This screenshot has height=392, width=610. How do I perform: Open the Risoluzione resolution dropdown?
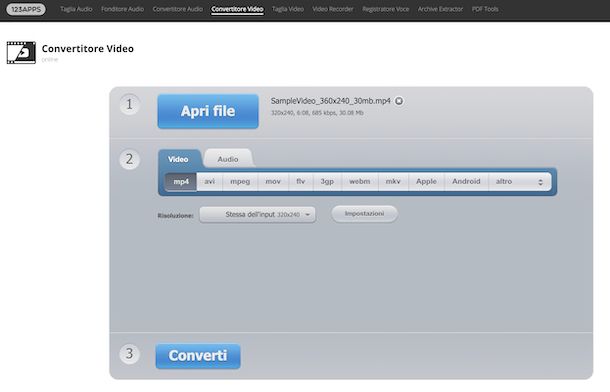point(258,215)
